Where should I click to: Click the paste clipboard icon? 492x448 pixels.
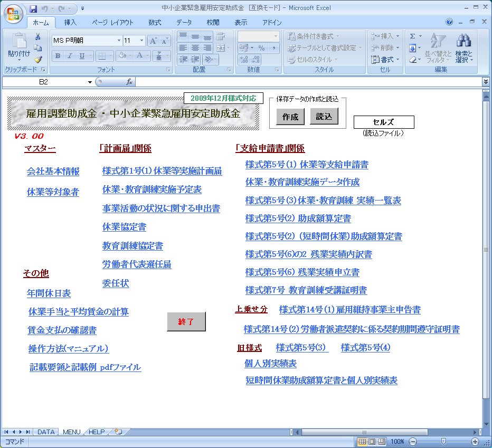click(x=19, y=41)
